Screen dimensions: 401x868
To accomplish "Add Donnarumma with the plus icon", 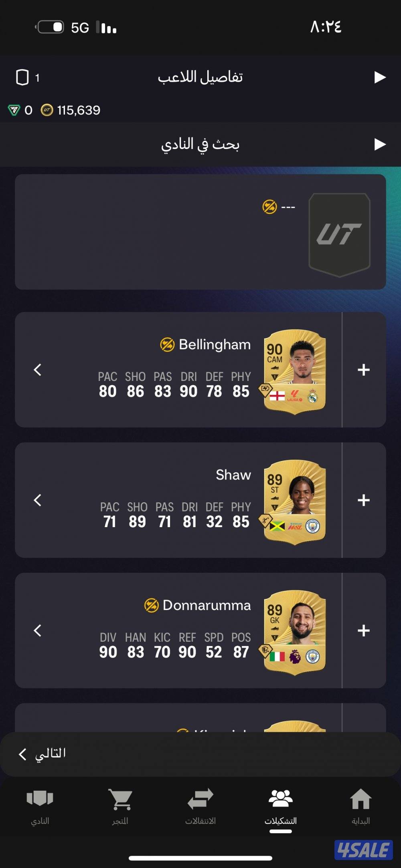I will (364, 630).
